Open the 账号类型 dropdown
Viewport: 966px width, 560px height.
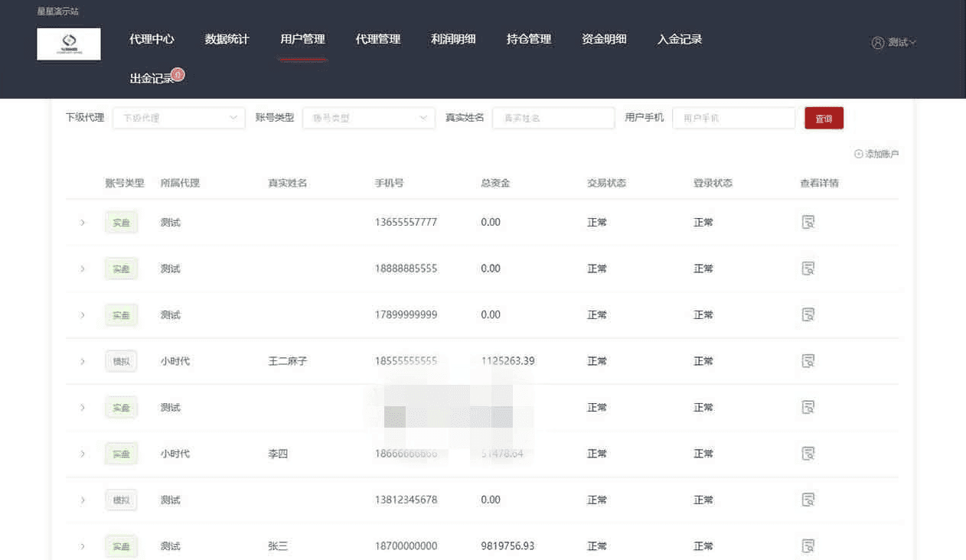(x=369, y=118)
